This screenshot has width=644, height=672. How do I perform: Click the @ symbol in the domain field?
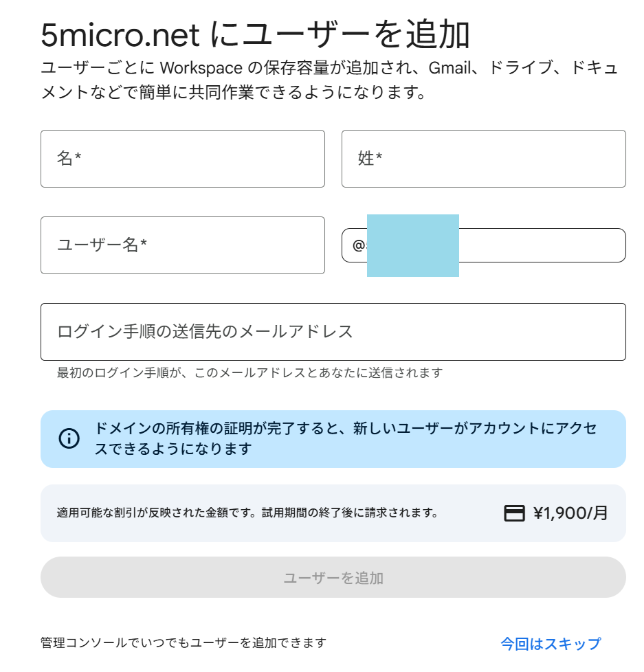(x=358, y=245)
